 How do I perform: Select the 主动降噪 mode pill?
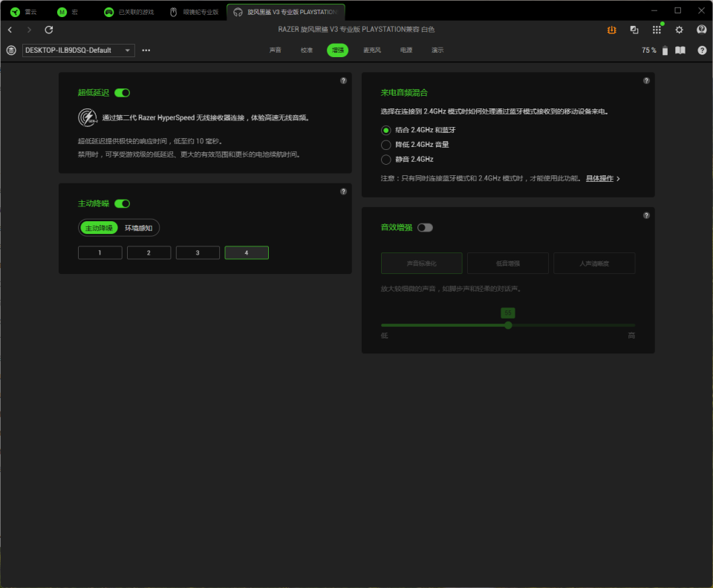(99, 228)
